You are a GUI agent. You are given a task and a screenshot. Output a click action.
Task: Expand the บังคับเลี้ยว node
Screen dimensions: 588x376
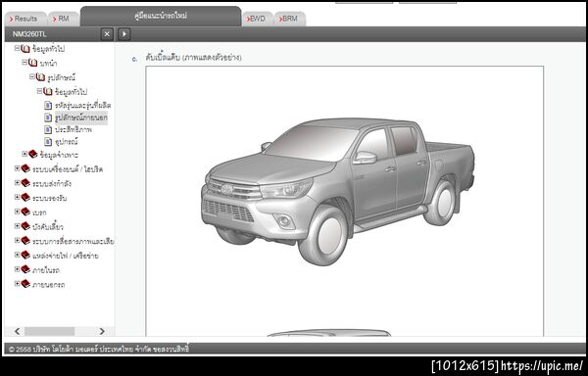click(17, 226)
